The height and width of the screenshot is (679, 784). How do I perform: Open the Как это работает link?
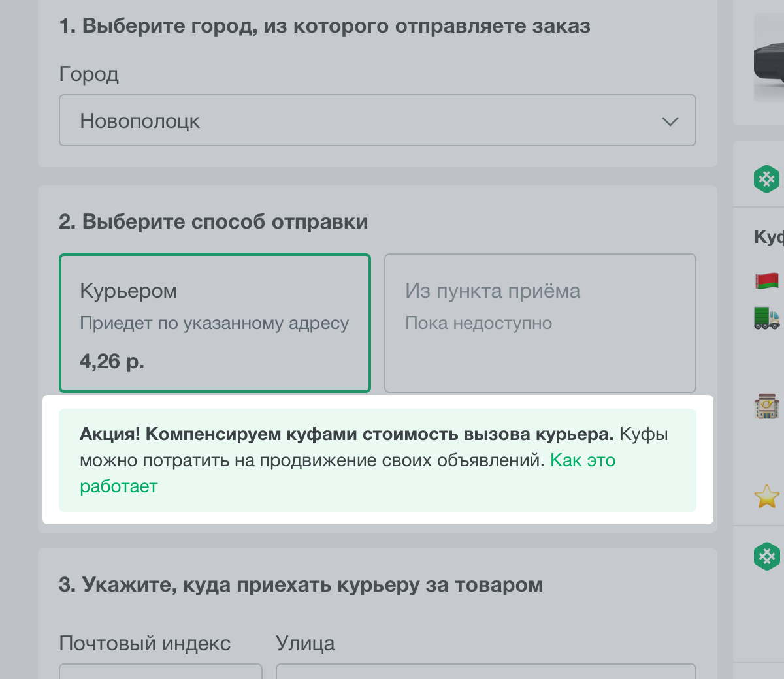(582, 460)
